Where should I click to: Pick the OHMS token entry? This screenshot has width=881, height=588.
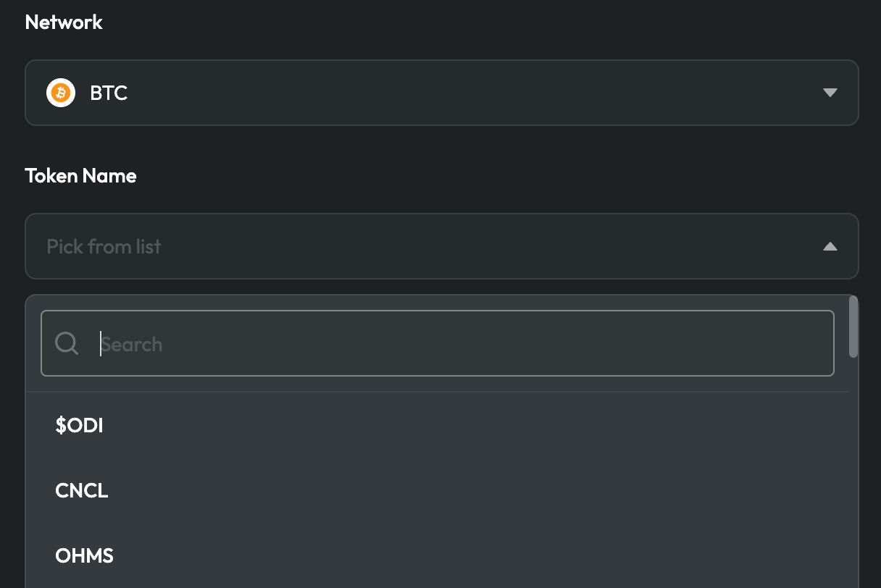tap(85, 556)
